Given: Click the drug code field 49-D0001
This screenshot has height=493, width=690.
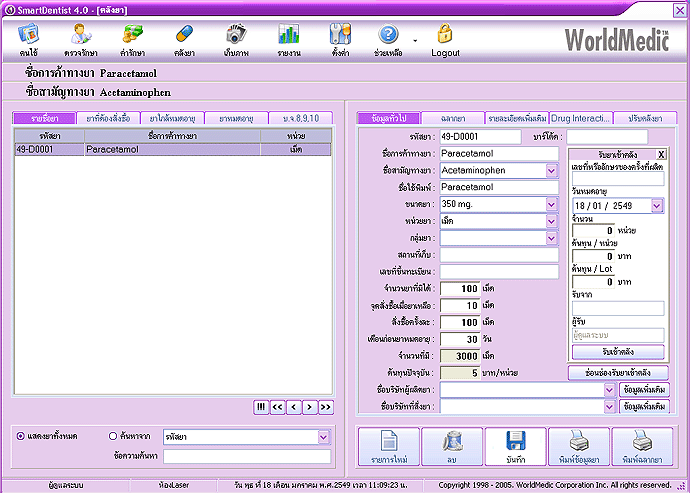Looking at the screenshot, I should (x=480, y=137).
